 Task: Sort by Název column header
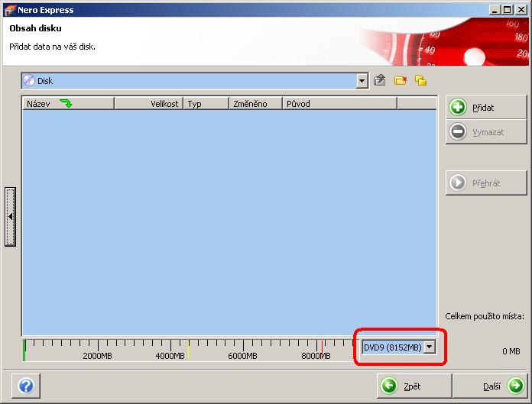pos(69,104)
